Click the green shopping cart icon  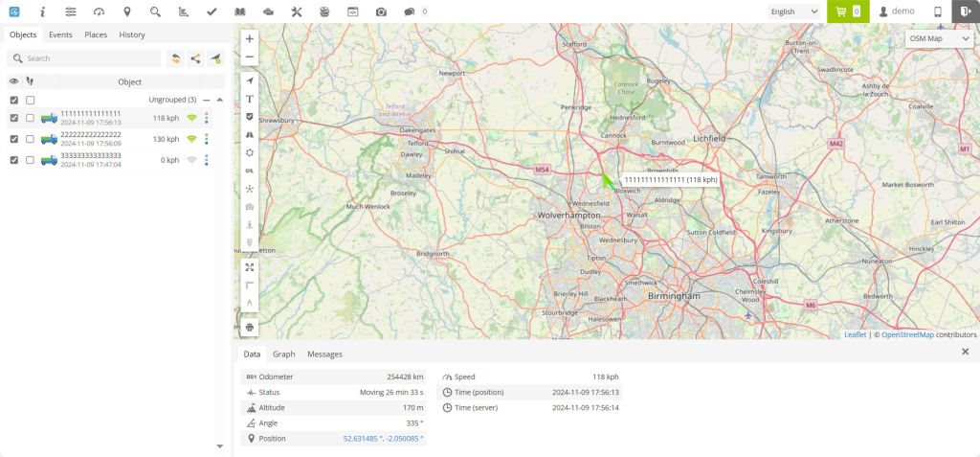pos(847,11)
